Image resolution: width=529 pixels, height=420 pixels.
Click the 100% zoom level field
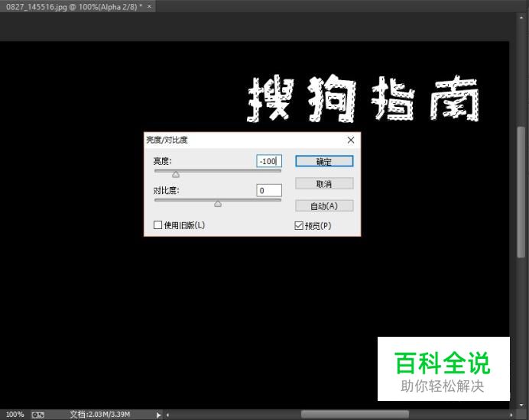[15, 414]
